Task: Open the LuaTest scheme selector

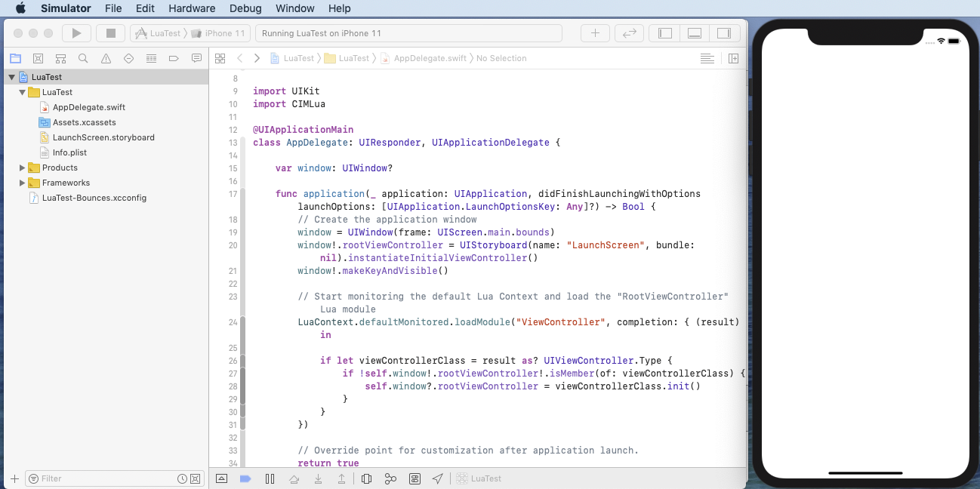Action: [x=159, y=33]
